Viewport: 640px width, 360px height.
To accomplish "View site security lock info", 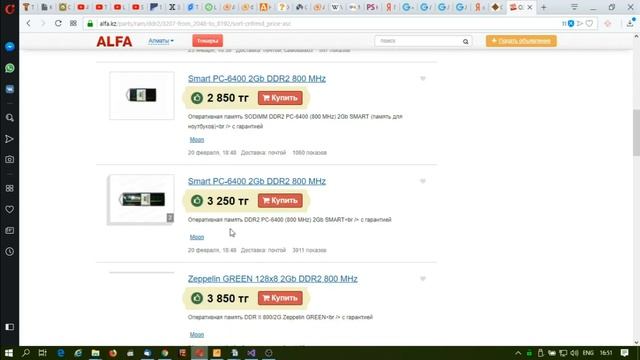I will pyautogui.click(x=90, y=24).
